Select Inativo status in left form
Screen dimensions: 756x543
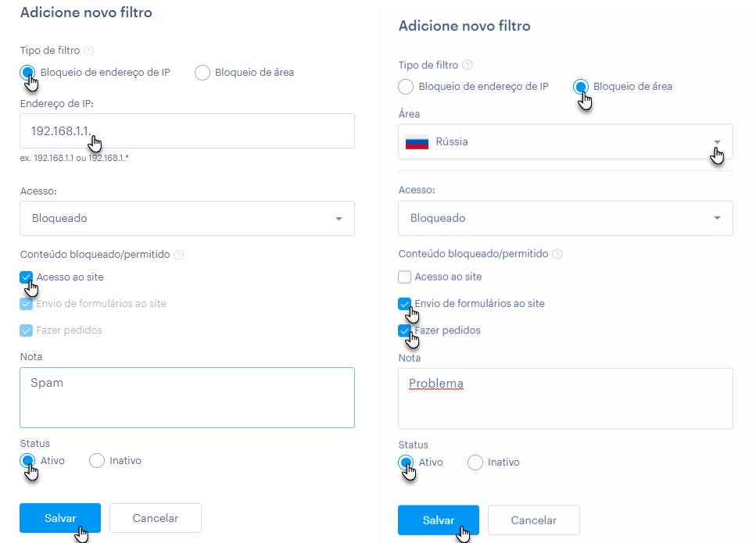tap(97, 461)
